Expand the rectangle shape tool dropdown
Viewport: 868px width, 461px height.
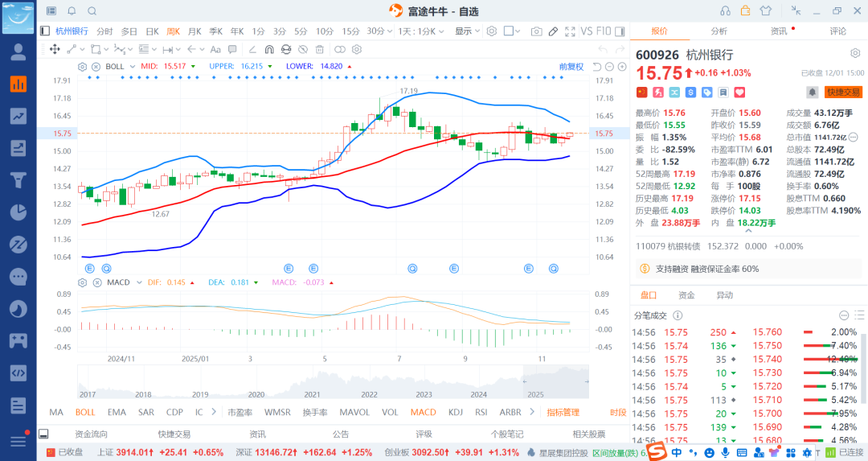[106, 49]
